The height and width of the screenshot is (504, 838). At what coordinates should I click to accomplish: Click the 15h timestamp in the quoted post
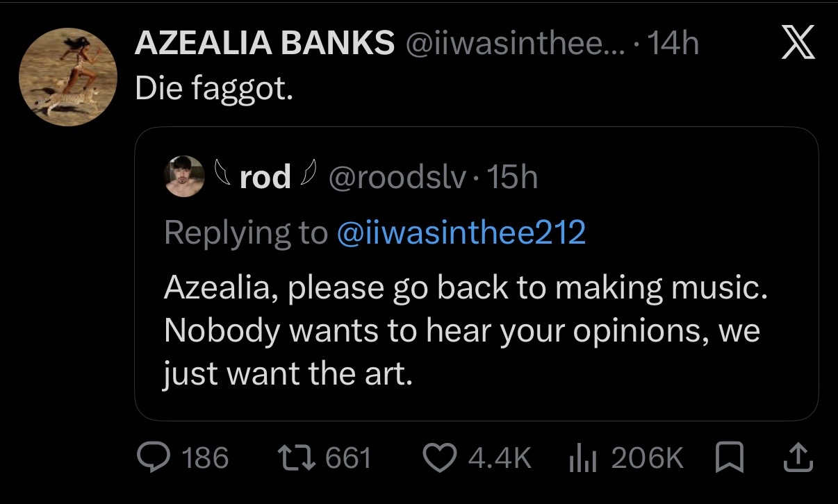pyautogui.click(x=512, y=178)
